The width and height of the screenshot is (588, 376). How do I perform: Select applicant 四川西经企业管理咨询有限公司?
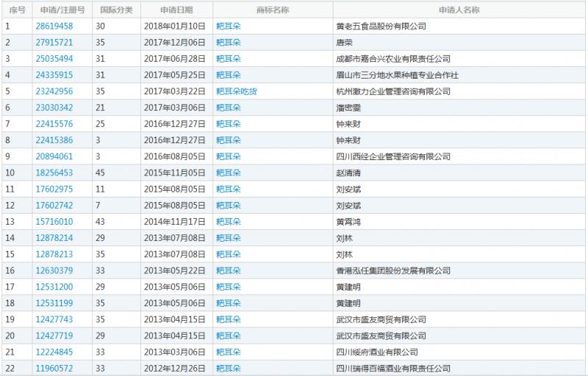[x=393, y=156]
